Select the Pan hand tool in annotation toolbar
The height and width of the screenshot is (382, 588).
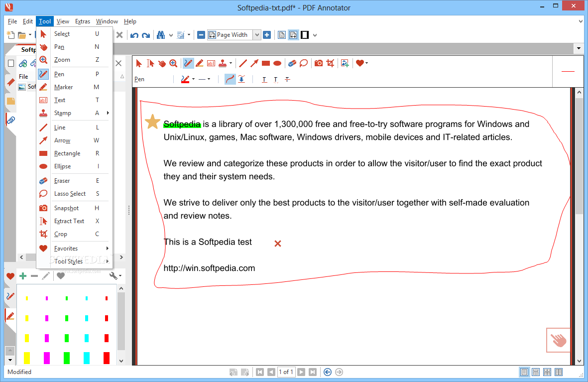click(162, 63)
